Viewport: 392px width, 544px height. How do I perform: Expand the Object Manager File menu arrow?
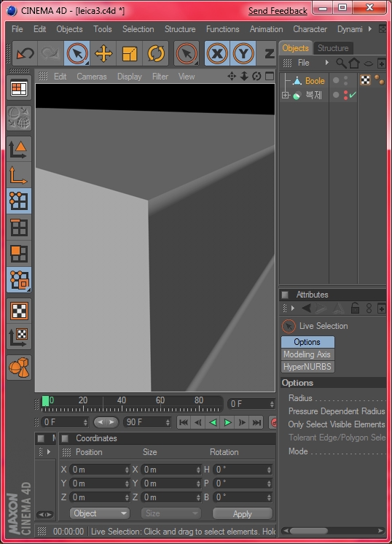coord(326,63)
